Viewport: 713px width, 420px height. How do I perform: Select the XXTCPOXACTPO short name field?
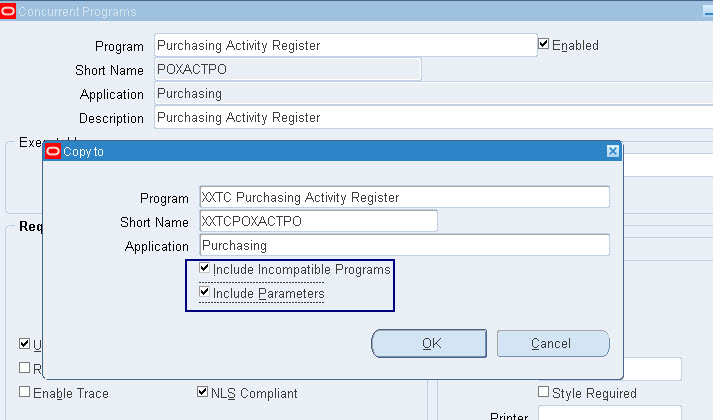click(x=318, y=221)
